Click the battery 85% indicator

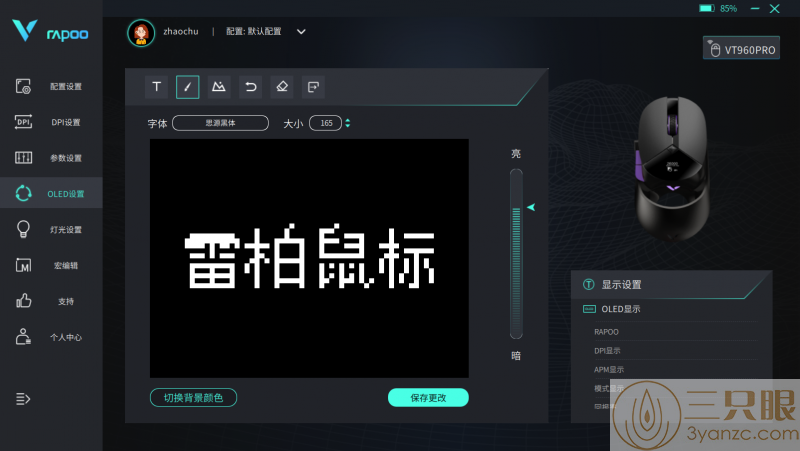pos(718,8)
